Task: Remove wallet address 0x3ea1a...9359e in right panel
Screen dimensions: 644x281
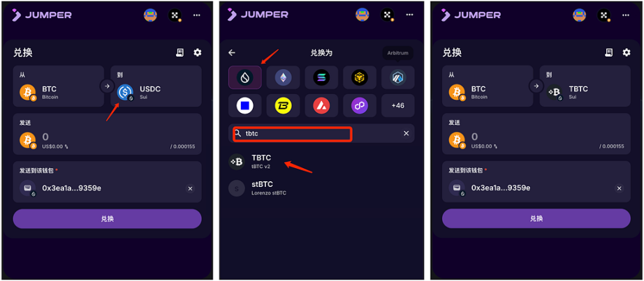Action: 619,188
